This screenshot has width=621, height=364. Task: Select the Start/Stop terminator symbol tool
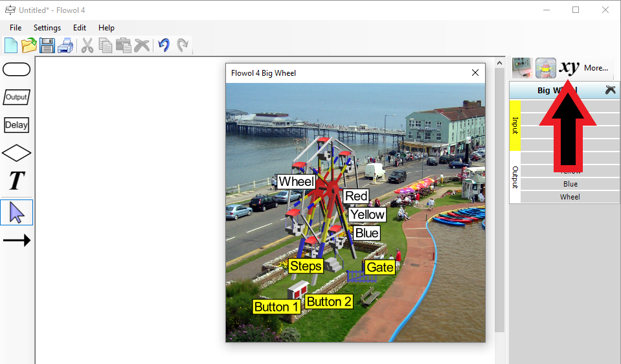coord(17,70)
